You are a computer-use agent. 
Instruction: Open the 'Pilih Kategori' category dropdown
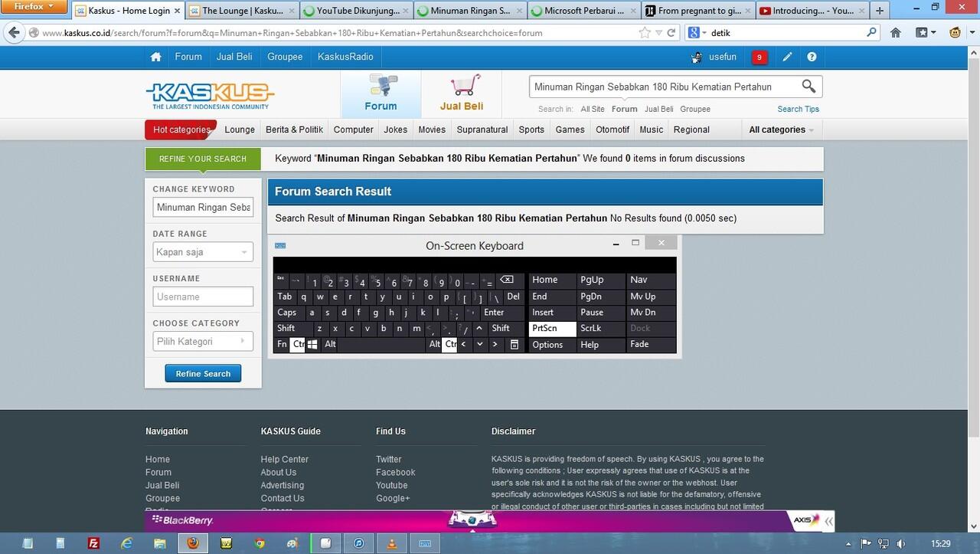tap(203, 341)
